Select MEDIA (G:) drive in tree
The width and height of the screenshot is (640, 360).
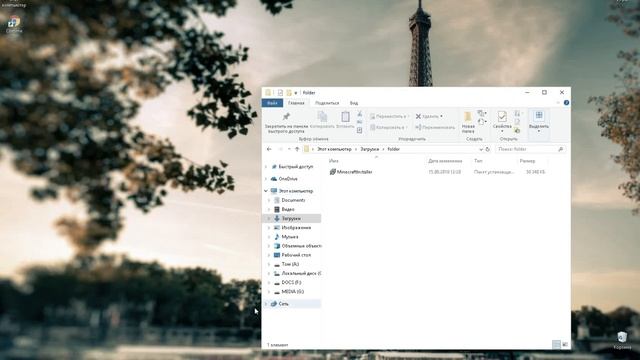tap(292, 292)
